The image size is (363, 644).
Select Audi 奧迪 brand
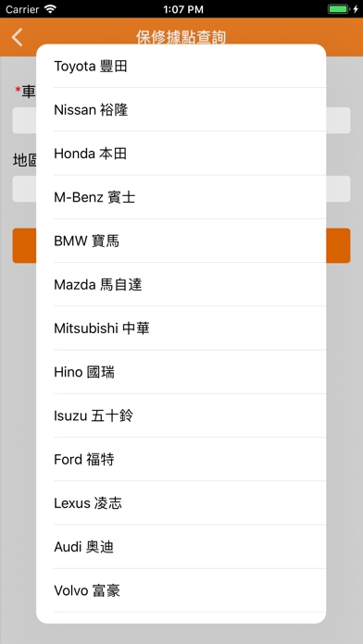point(181,547)
